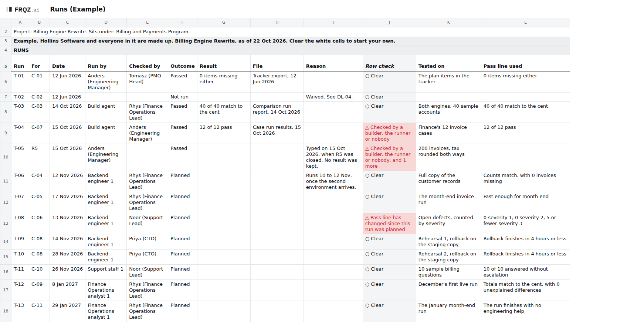Screen dimensions: 644x328
Task: Select the run ID cell "T-01"
Action: pyautogui.click(x=20, y=82)
